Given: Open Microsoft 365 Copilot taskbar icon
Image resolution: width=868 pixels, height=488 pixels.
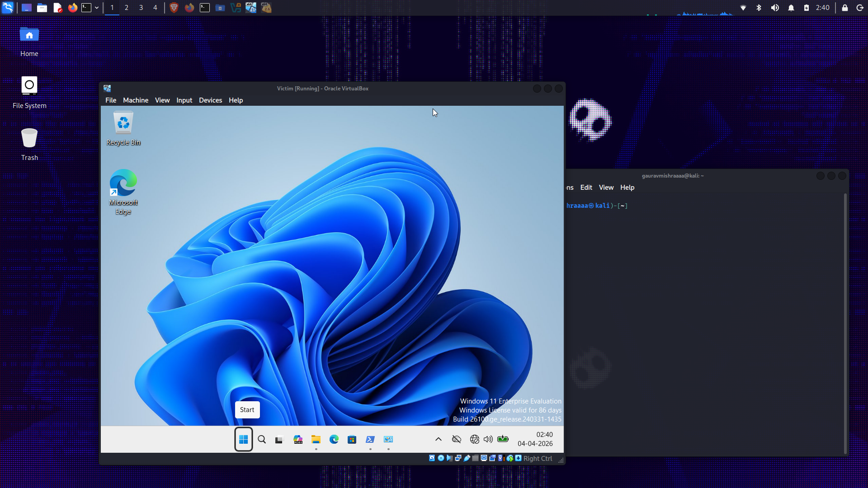Looking at the screenshot, I should [x=298, y=439].
